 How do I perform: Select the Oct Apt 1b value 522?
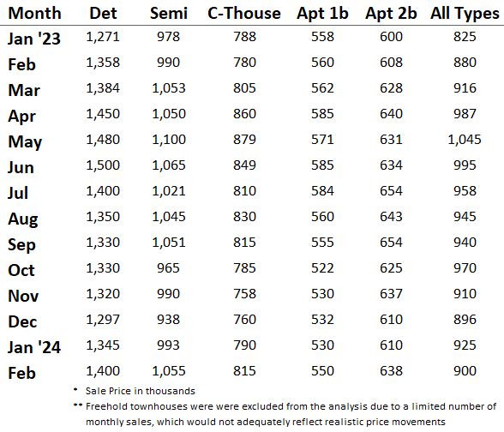click(x=322, y=268)
